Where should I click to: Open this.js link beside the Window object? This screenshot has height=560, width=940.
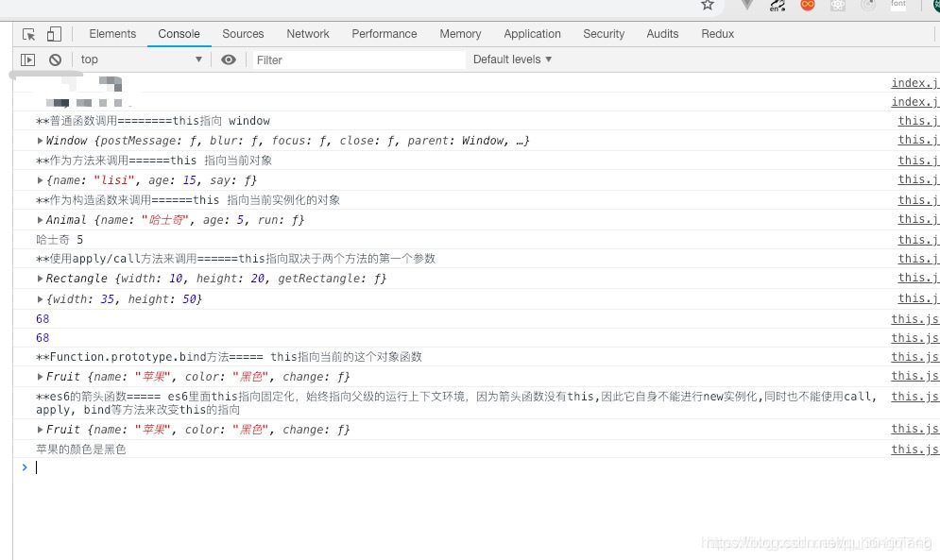pyautogui.click(x=918, y=140)
